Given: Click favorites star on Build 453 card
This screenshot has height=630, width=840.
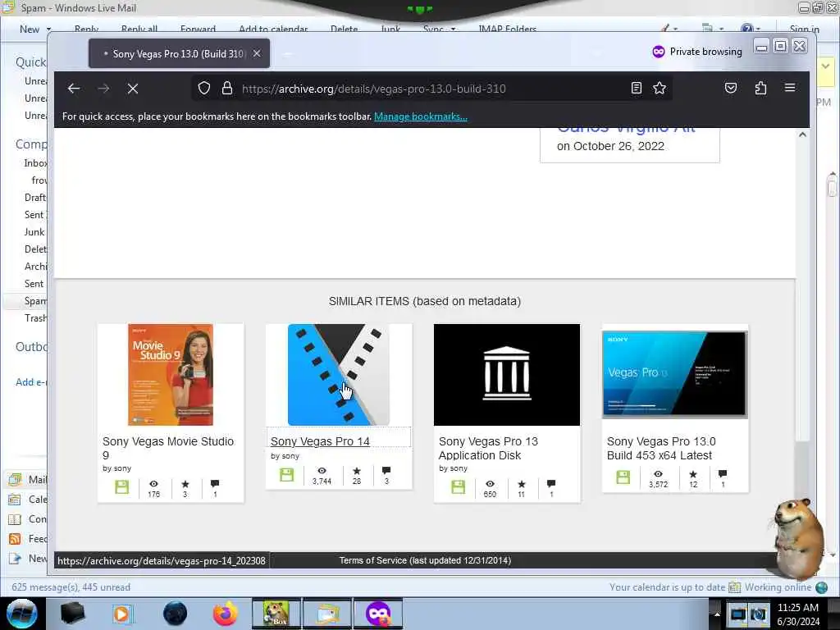Looking at the screenshot, I should (693, 474).
